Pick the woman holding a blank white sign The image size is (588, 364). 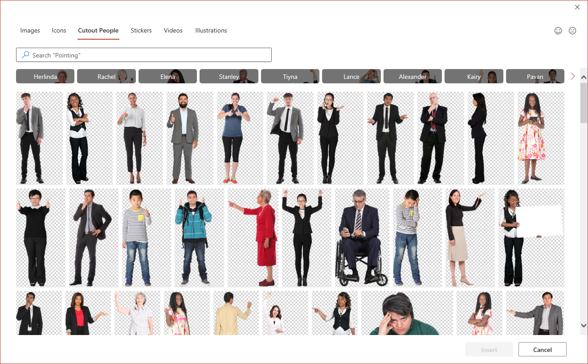coord(531,237)
